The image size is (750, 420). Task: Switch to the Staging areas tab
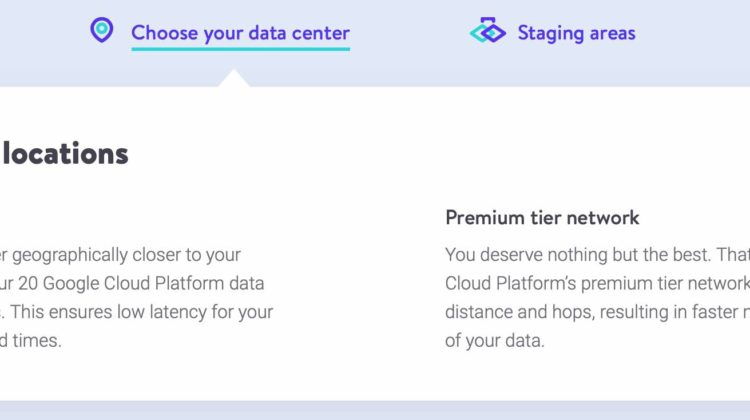[x=576, y=33]
